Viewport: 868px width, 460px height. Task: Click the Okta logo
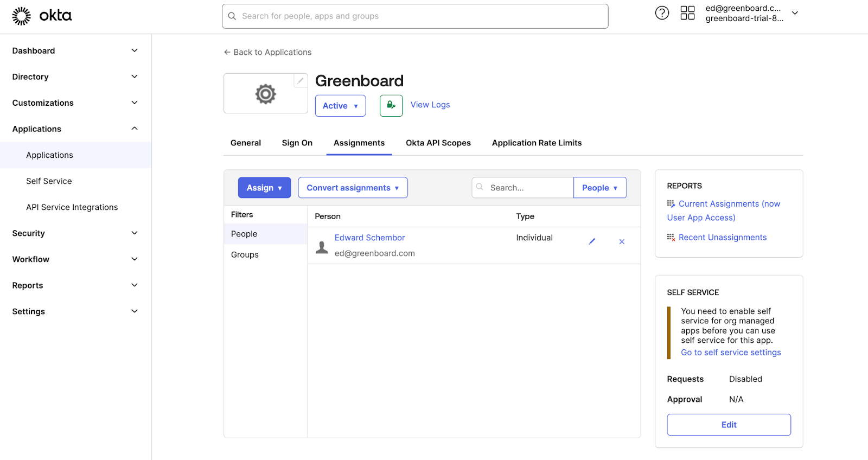tap(42, 16)
